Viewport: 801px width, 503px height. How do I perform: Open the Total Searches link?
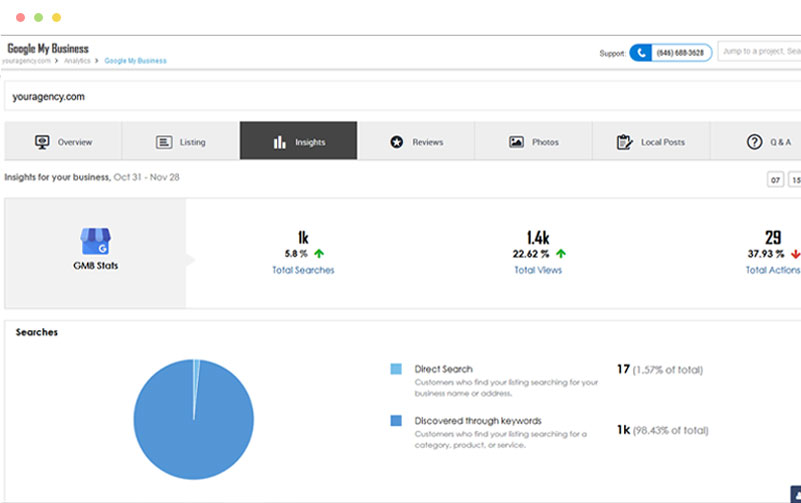tap(303, 270)
